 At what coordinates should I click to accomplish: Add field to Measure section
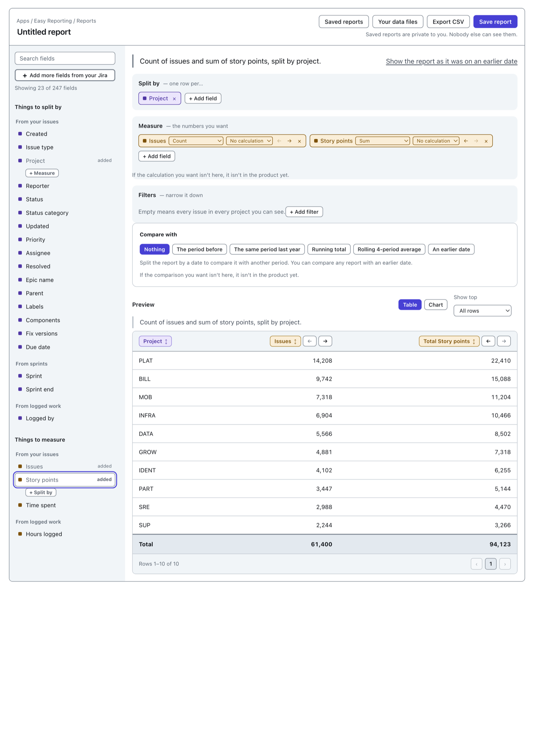point(157,156)
